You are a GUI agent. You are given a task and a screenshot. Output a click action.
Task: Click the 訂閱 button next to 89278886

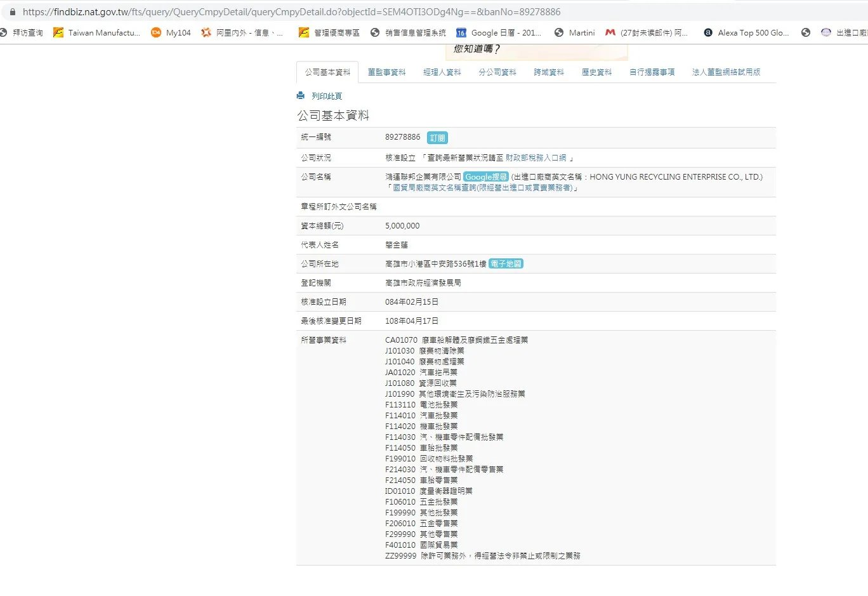[x=437, y=138]
